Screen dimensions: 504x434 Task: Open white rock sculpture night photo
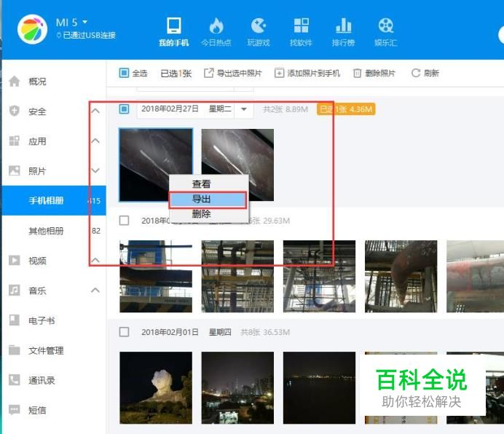coord(156,387)
